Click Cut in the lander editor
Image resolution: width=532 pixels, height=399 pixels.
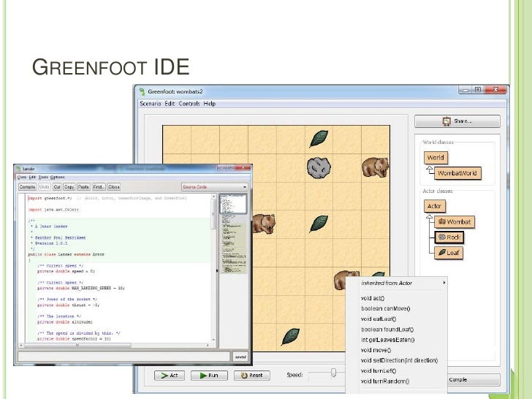57,187
